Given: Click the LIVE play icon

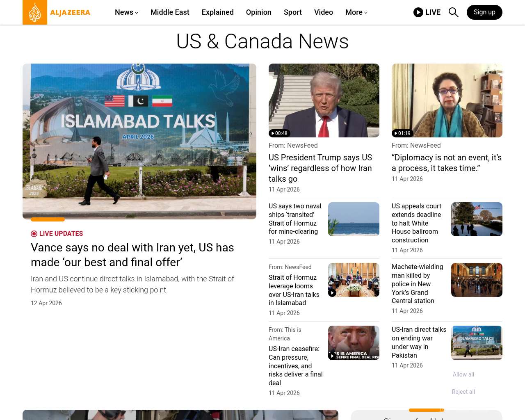Looking at the screenshot, I should point(418,12).
